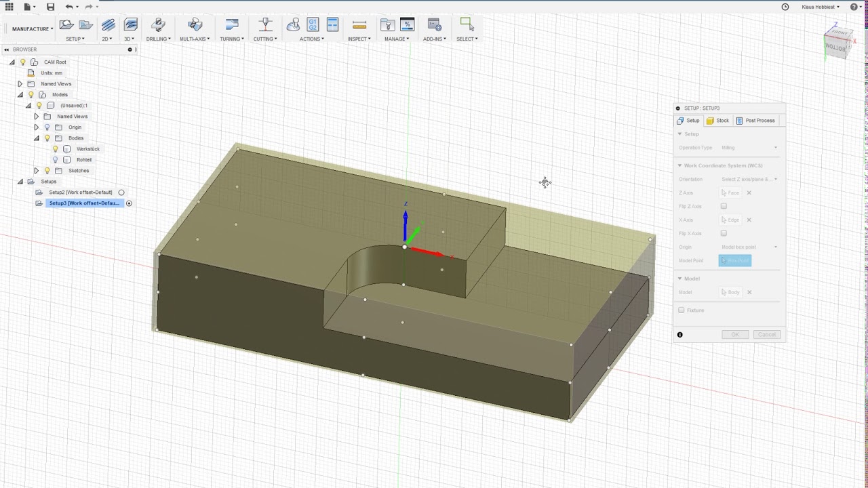Select the Setup3 item in browser
Image resolution: width=868 pixels, height=488 pixels.
click(84, 203)
